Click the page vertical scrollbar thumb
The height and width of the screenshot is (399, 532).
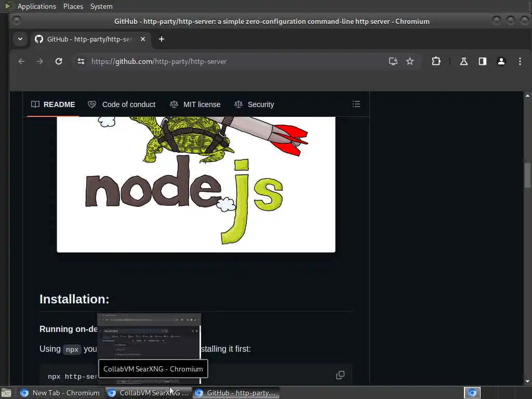tap(527, 175)
